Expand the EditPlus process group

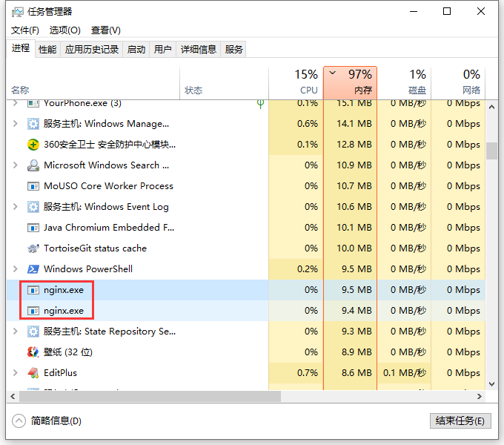coord(15,373)
